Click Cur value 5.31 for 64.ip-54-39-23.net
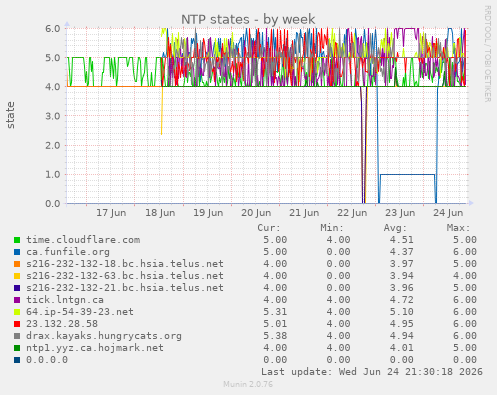Viewport: 497px width, 395px height. [x=275, y=312]
